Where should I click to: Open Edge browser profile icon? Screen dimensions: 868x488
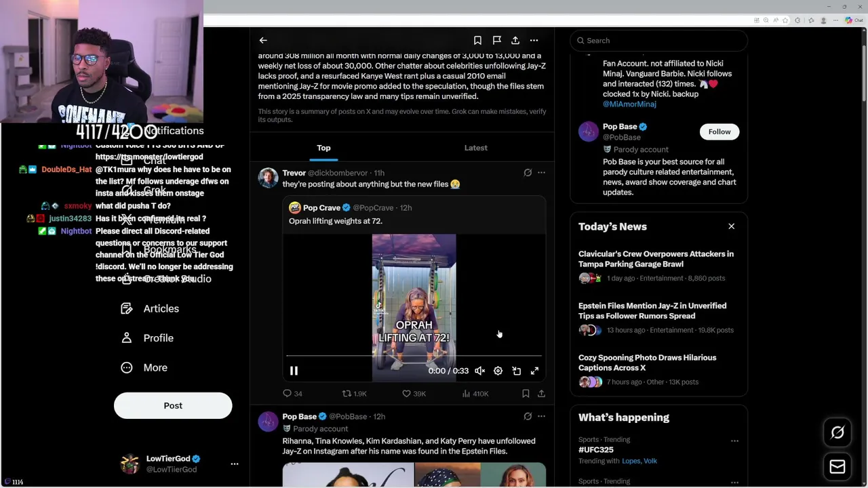point(823,20)
